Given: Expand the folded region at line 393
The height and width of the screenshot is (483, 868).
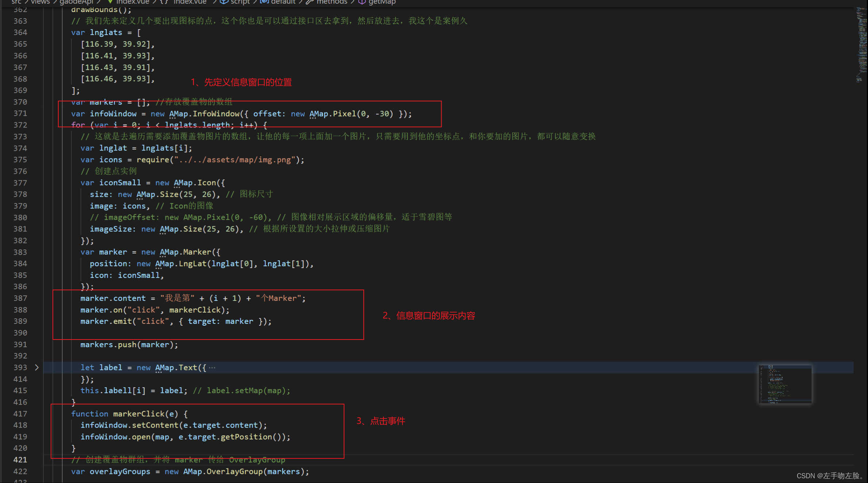Looking at the screenshot, I should [x=36, y=368].
